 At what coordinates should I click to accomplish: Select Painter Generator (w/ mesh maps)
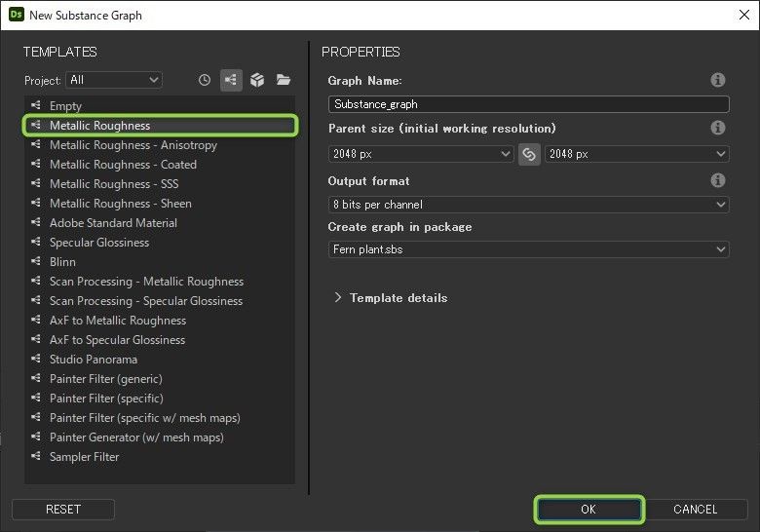[160, 437]
